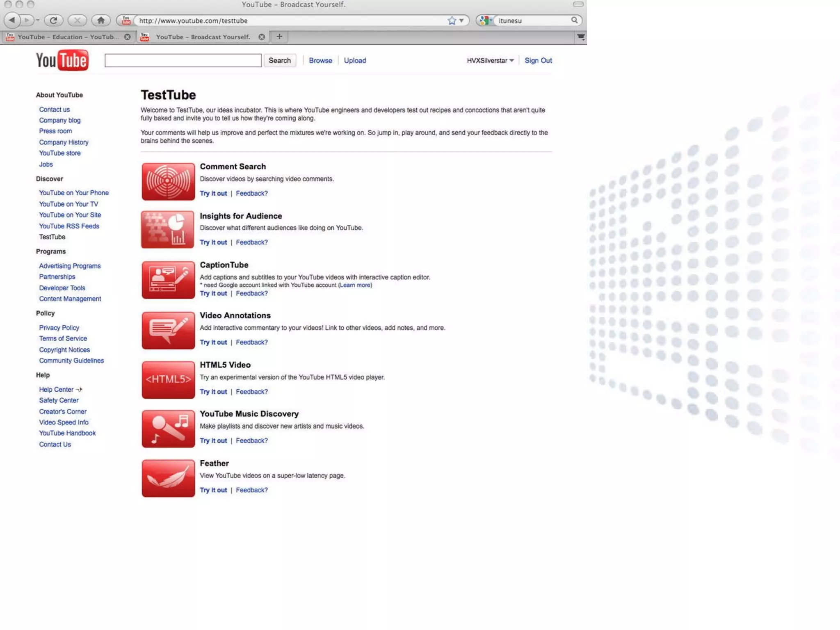Open the HVXSilverstar account dropdown

(490, 61)
